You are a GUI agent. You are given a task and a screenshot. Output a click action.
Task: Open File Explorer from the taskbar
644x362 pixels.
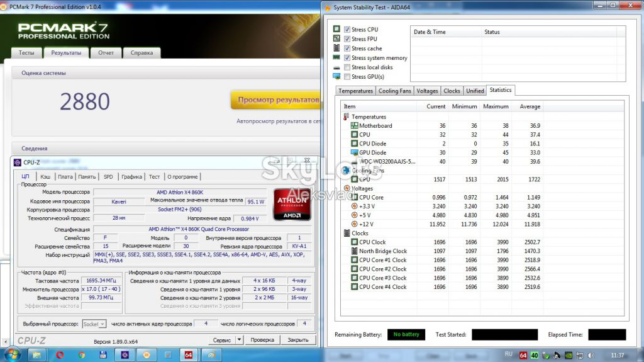coord(36,354)
